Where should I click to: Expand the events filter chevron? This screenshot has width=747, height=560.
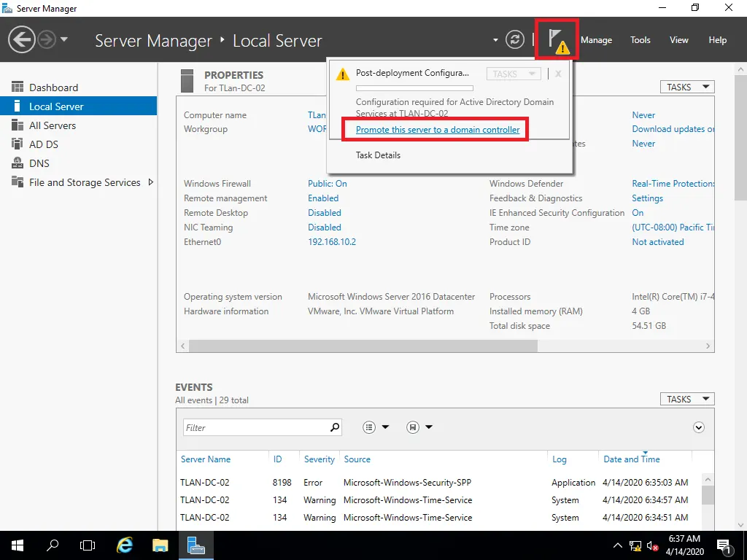click(698, 427)
